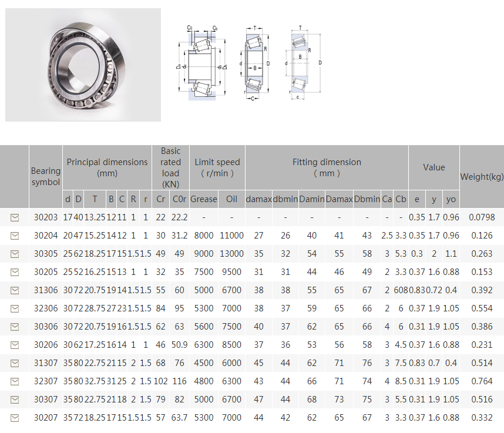Click the mail icon for bearing 32307

(x=15, y=381)
